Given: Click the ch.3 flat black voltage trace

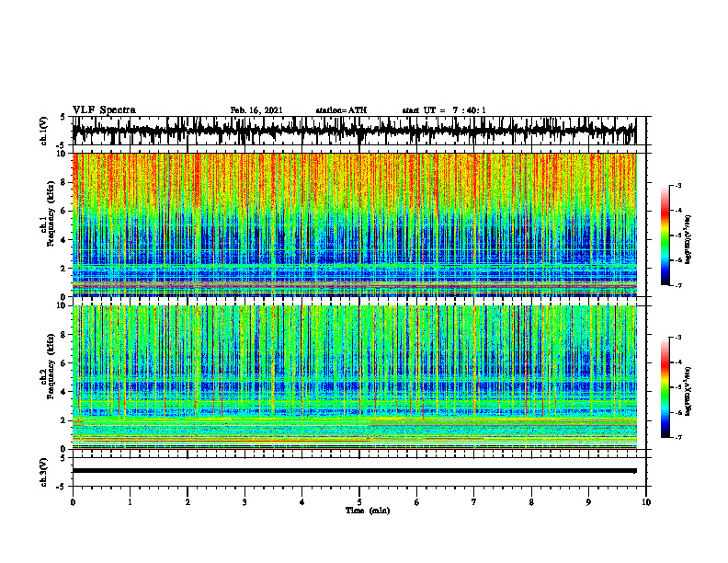Looking at the screenshot, I should click(x=355, y=471).
